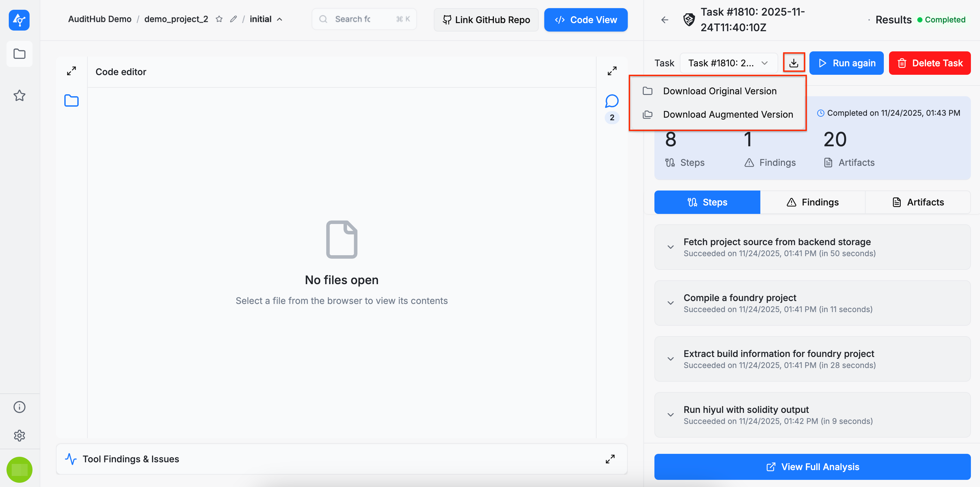Open favorites star in sidebar
Image resolution: width=980 pixels, height=487 pixels.
[x=19, y=95]
